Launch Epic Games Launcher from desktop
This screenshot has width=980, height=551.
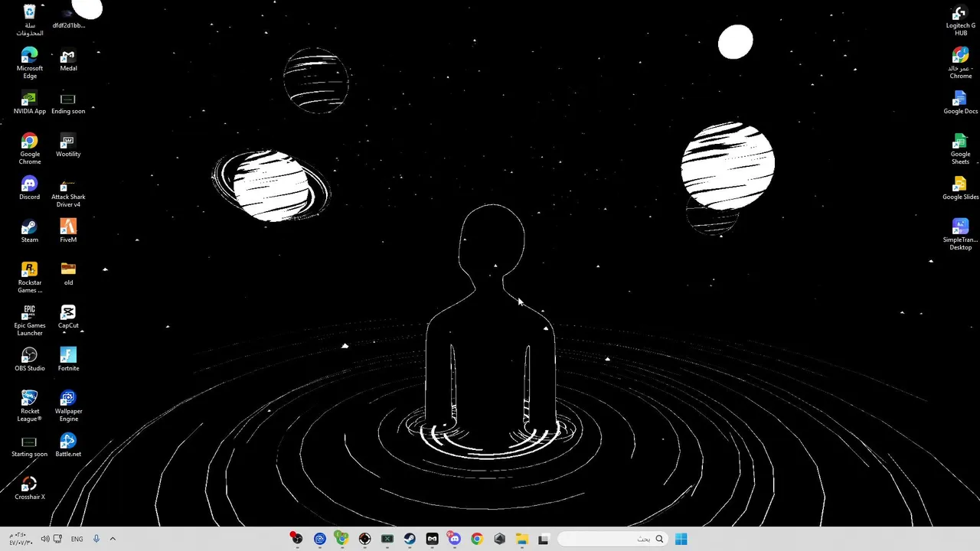(x=29, y=321)
